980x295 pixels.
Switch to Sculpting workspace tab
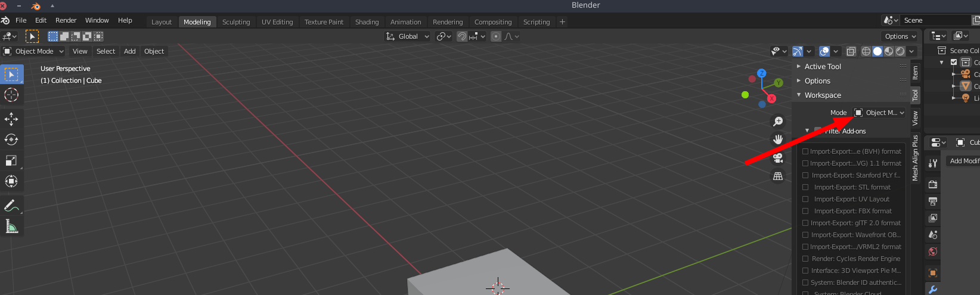coord(236,22)
